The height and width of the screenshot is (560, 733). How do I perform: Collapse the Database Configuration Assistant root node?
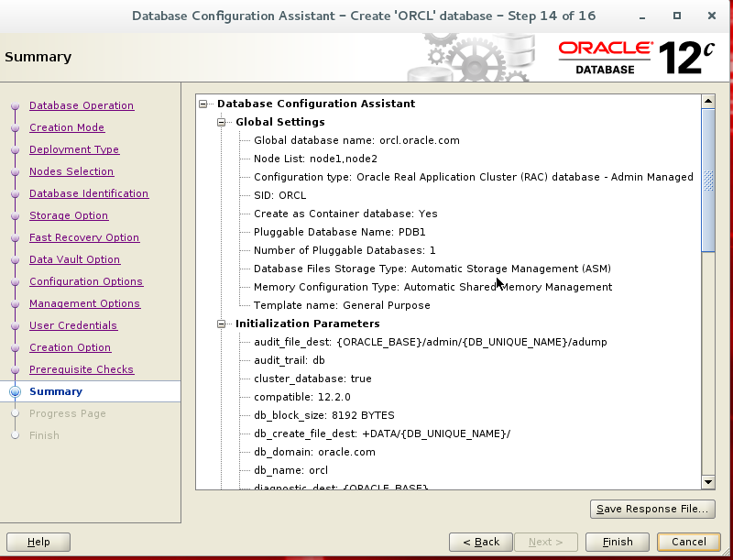click(x=202, y=104)
